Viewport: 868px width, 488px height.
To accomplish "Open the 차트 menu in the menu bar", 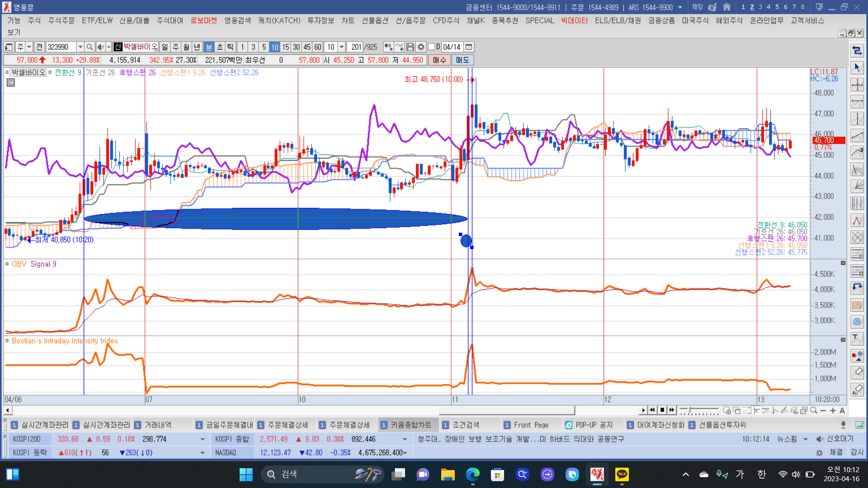I will (x=348, y=21).
